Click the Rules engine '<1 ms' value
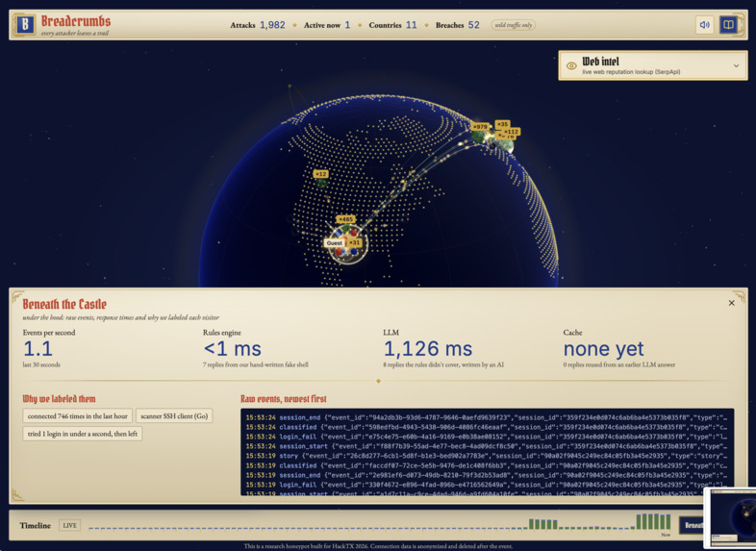Viewport: 756px width, 551px height. tap(233, 348)
